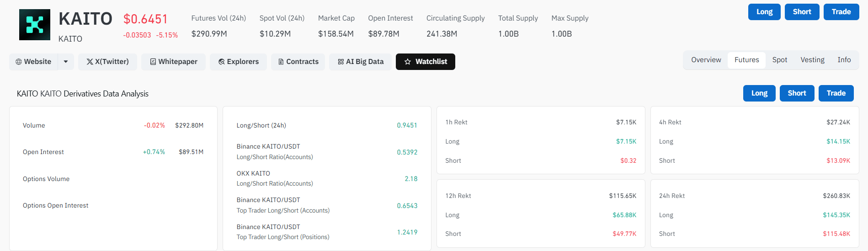
Task: Select the Futures tab
Action: pyautogui.click(x=747, y=60)
